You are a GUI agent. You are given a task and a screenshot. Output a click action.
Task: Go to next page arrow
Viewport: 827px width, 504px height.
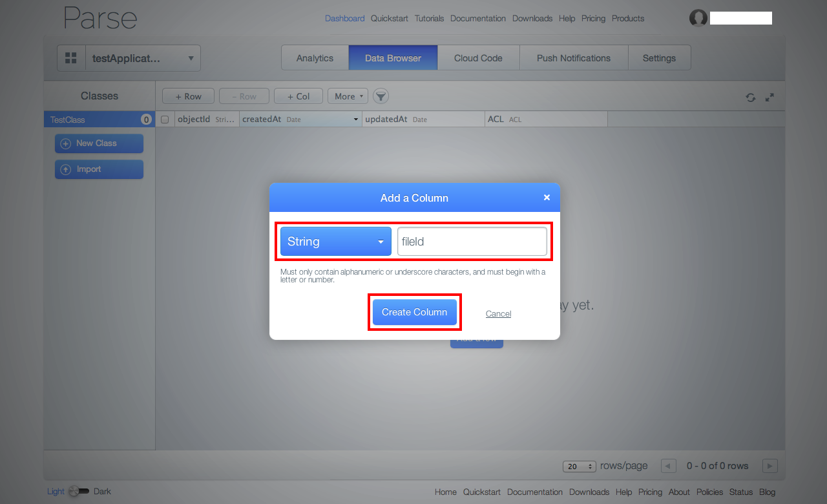pyautogui.click(x=769, y=466)
